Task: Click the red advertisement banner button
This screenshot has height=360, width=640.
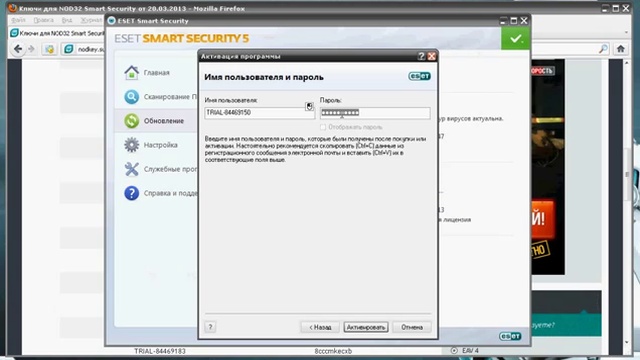Action: 543,218
